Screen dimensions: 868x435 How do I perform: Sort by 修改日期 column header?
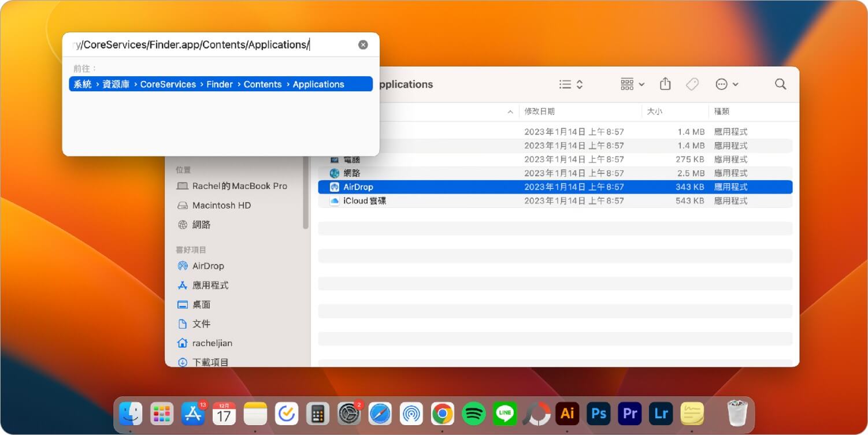click(539, 111)
